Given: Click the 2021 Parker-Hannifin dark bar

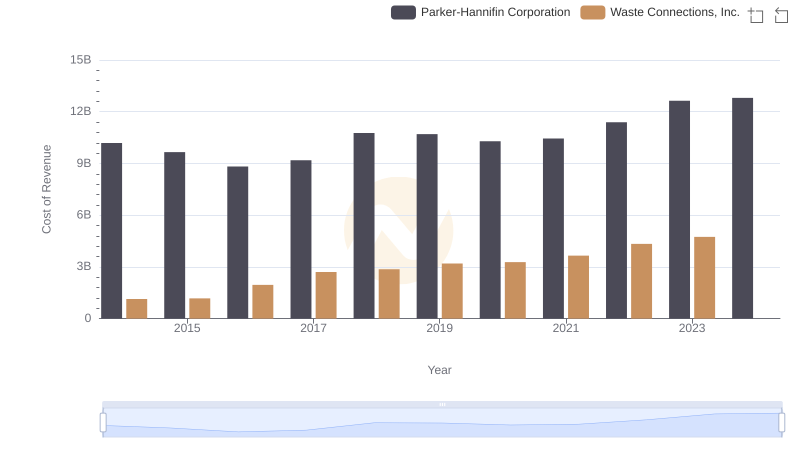Looking at the screenshot, I should [554, 228].
